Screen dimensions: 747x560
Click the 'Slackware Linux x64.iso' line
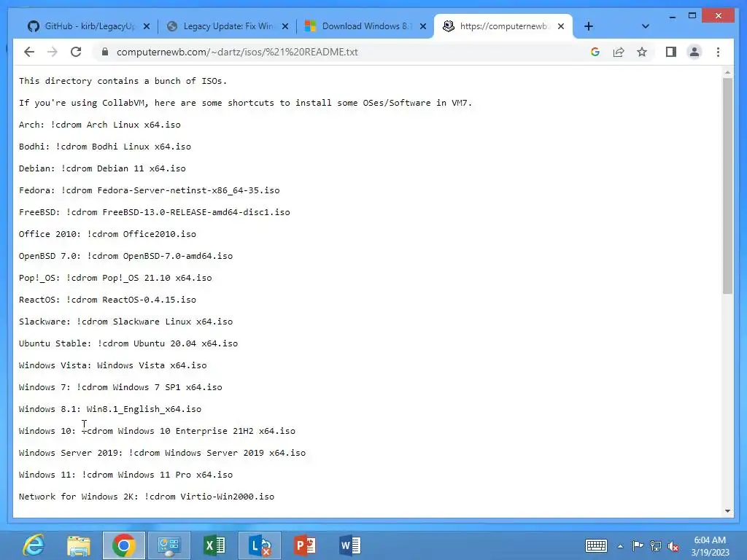125,322
